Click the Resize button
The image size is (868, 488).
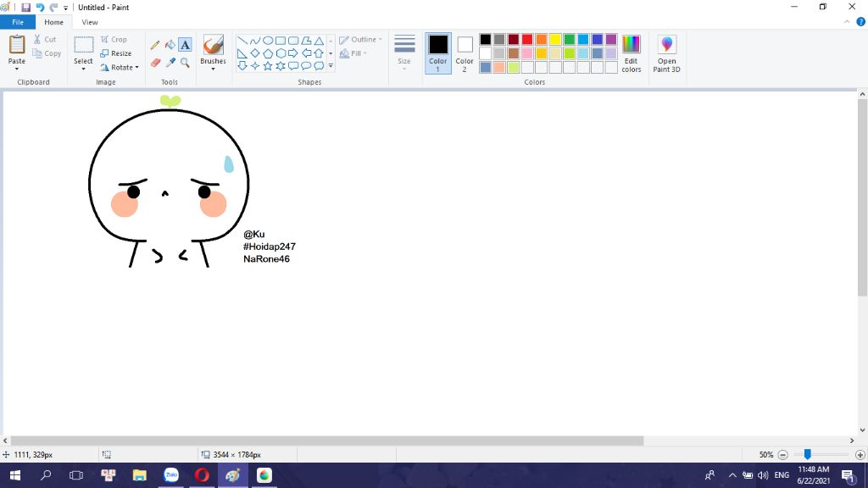point(115,53)
